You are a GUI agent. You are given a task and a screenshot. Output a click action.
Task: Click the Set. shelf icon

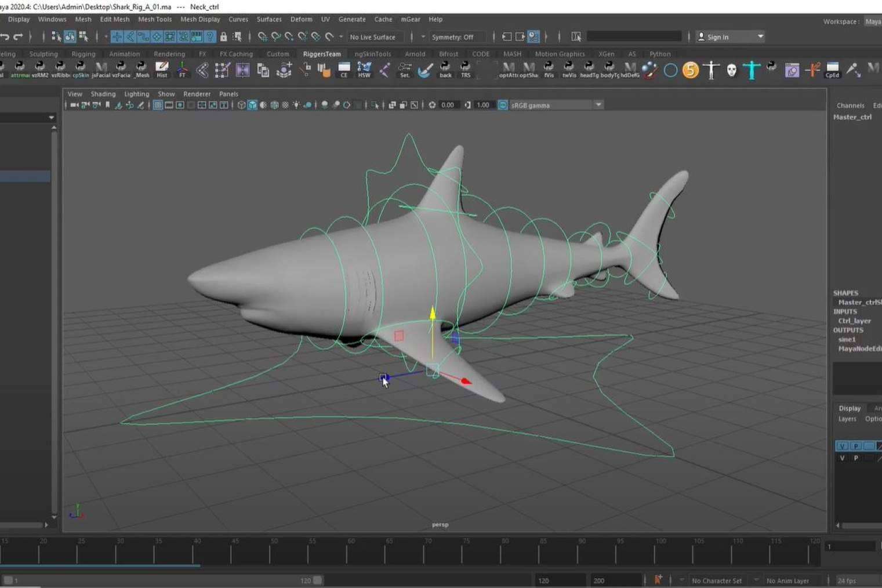point(404,70)
